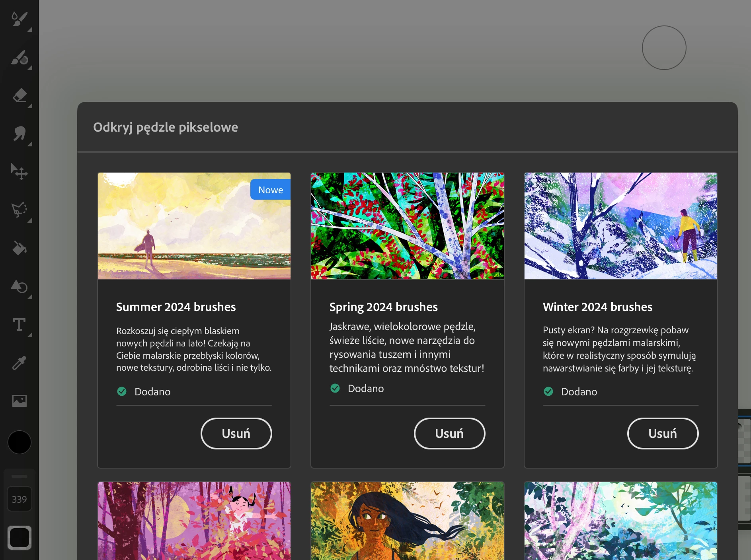
Task: Remove the Winter 2024 brushes pack
Action: 663,434
